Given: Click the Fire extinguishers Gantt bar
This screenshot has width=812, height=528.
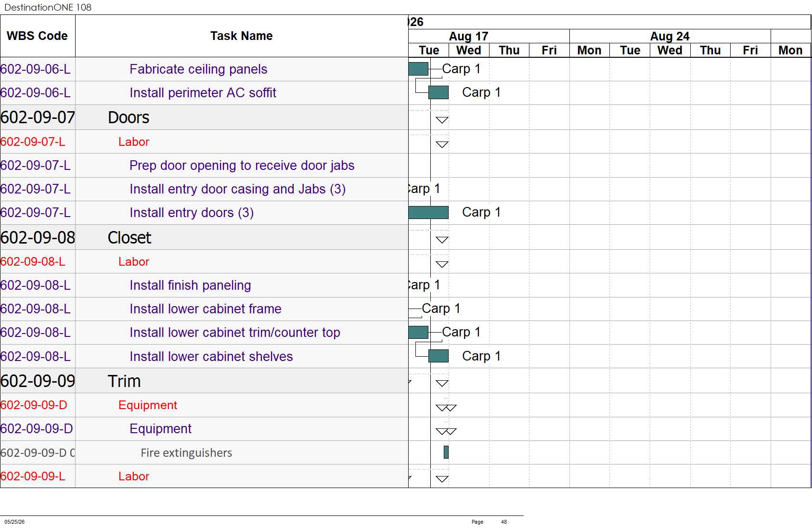Looking at the screenshot, I should pos(446,452).
